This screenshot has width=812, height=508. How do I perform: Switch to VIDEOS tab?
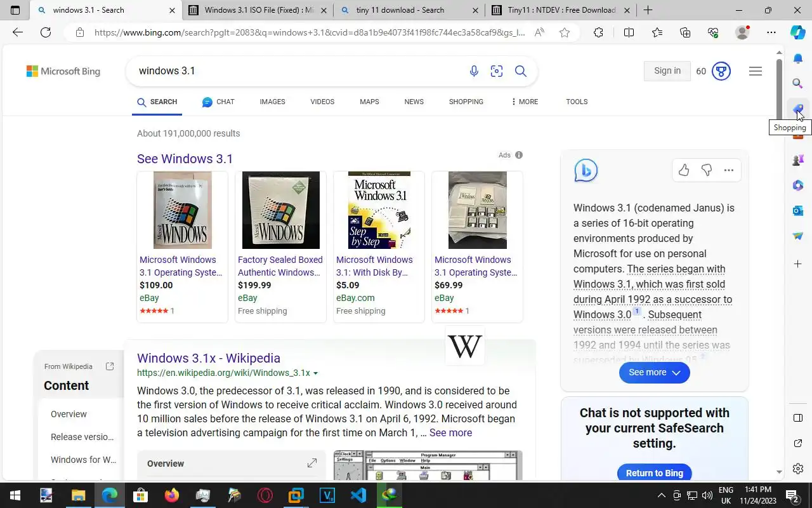322,102
